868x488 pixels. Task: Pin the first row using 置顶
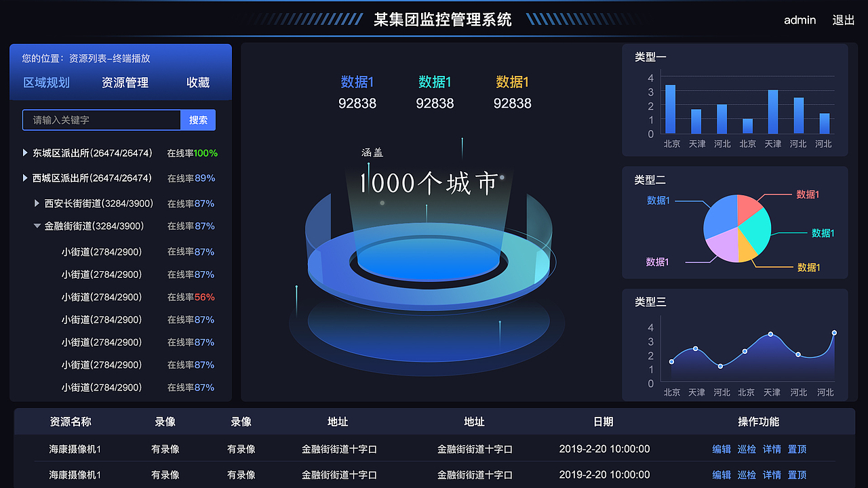tap(796, 449)
